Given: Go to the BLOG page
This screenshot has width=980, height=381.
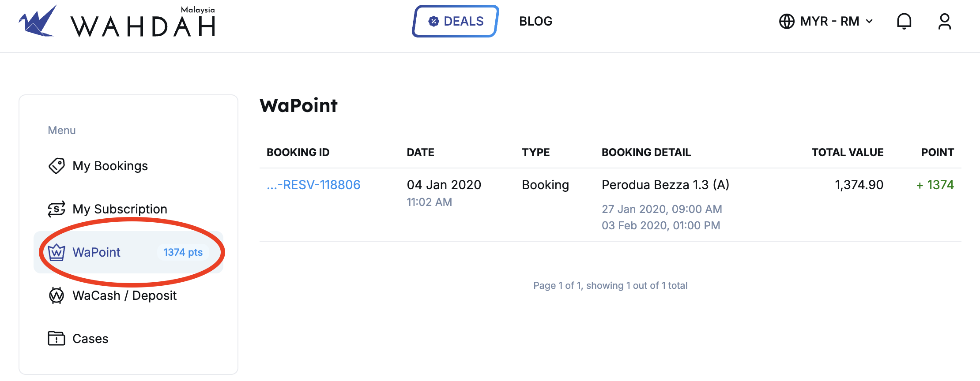Looking at the screenshot, I should [535, 21].
